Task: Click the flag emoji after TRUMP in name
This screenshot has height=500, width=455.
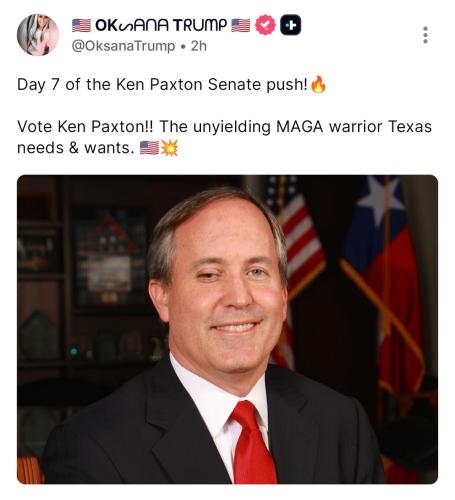Action: point(240,25)
